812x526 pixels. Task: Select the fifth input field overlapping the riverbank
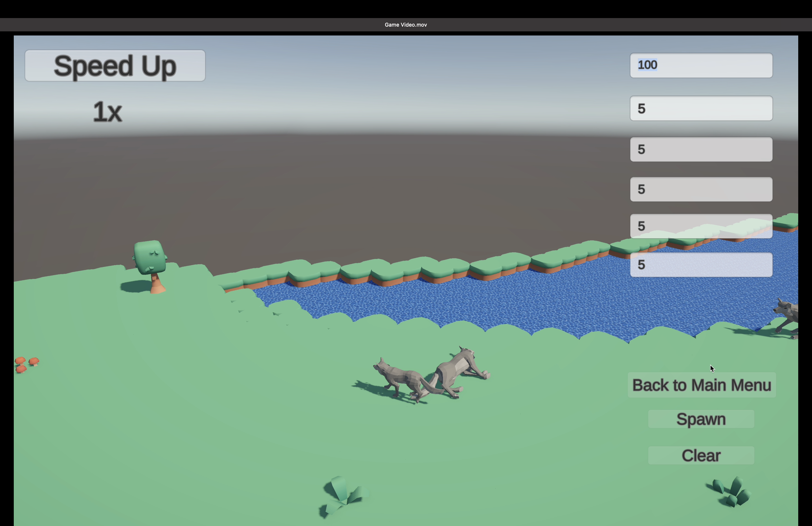[x=701, y=226]
